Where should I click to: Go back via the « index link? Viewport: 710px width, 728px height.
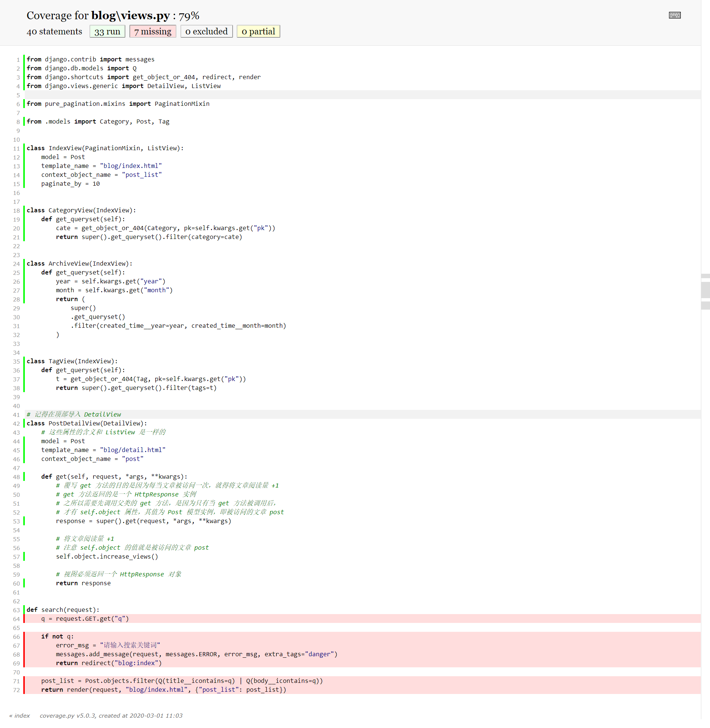(19, 715)
